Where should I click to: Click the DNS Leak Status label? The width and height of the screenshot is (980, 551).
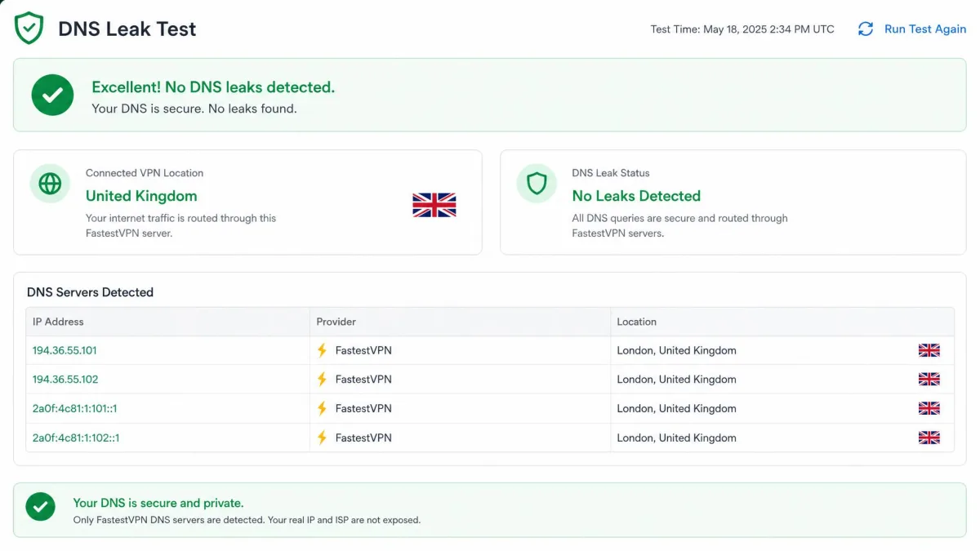611,173
